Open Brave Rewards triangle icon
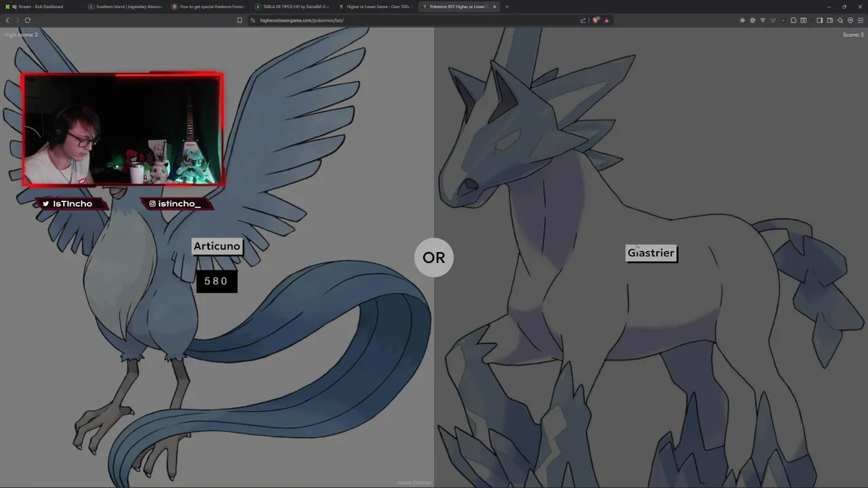 [606, 20]
